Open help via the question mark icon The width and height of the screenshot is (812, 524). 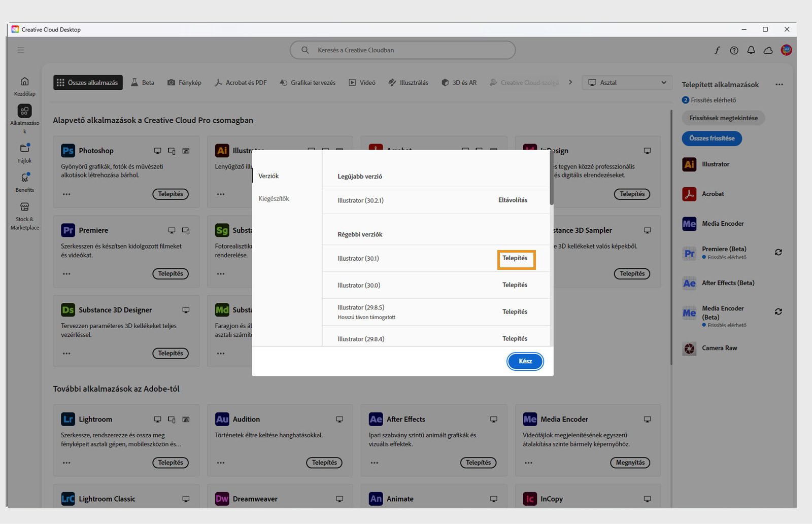(x=734, y=50)
